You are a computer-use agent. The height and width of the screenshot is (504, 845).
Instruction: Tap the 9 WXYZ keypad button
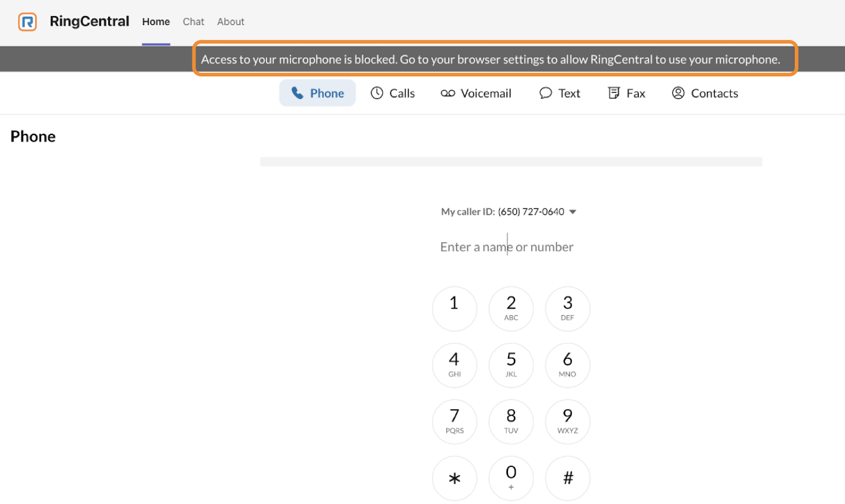click(568, 422)
